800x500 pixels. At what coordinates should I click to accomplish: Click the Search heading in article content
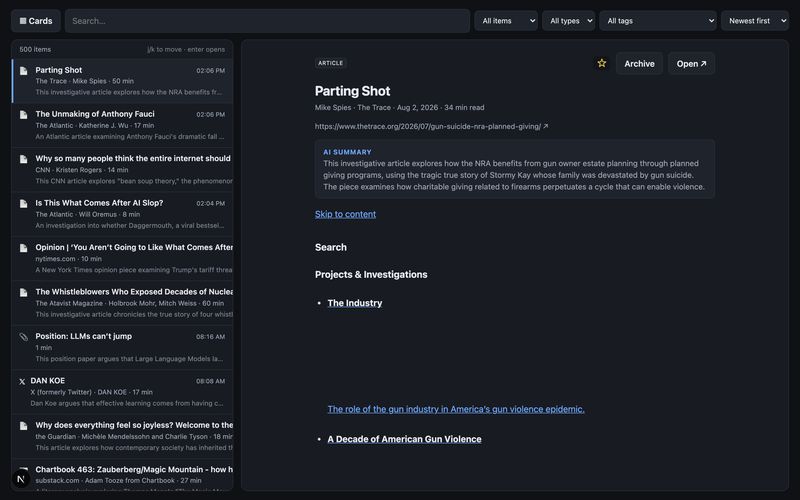pyautogui.click(x=331, y=247)
